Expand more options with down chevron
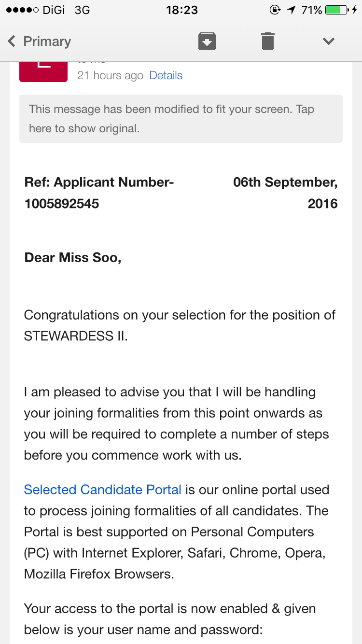The width and height of the screenshot is (362, 644). 329,41
